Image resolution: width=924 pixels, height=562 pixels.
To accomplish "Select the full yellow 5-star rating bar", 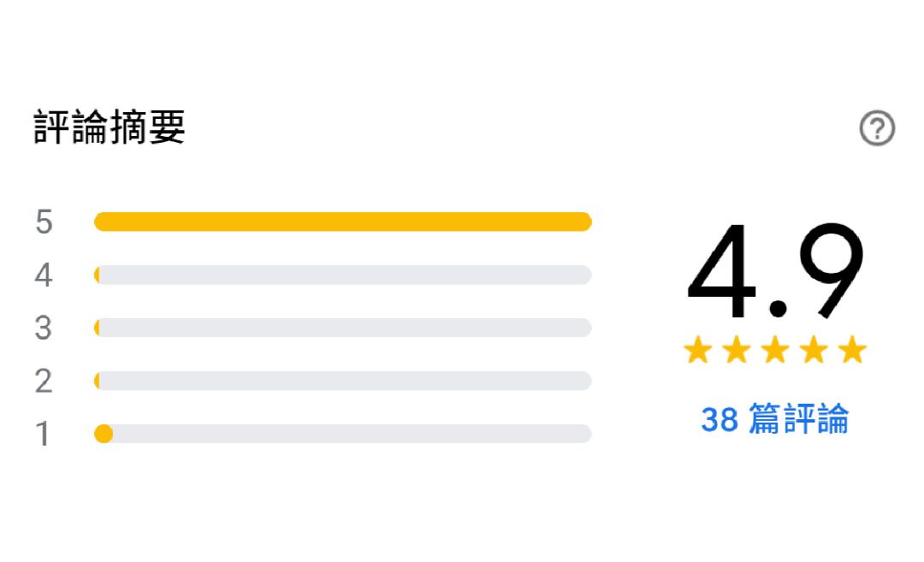I will point(342,222).
